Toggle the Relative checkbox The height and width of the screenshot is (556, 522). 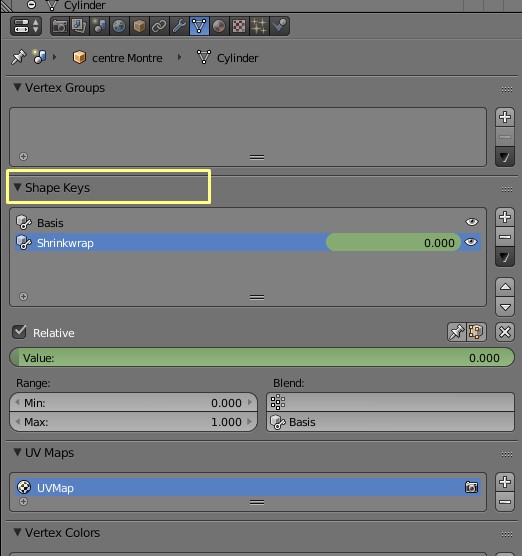point(19,332)
